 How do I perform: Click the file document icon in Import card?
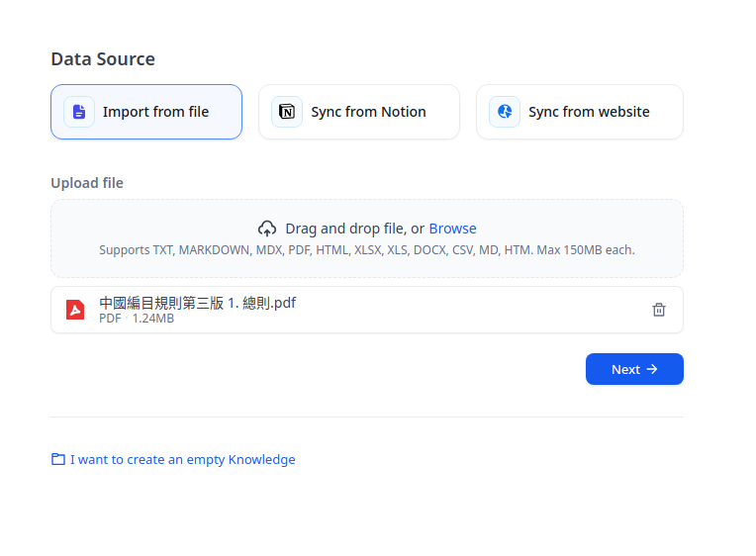[x=79, y=112]
